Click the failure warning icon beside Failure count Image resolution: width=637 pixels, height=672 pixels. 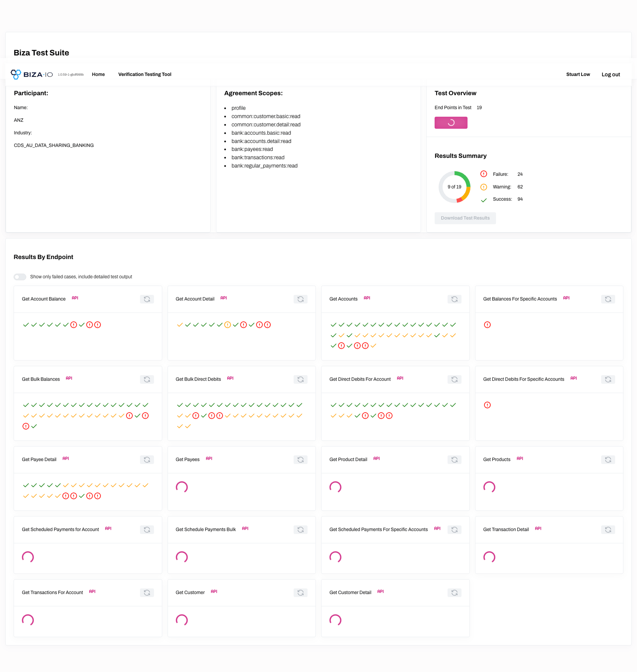[x=484, y=174]
